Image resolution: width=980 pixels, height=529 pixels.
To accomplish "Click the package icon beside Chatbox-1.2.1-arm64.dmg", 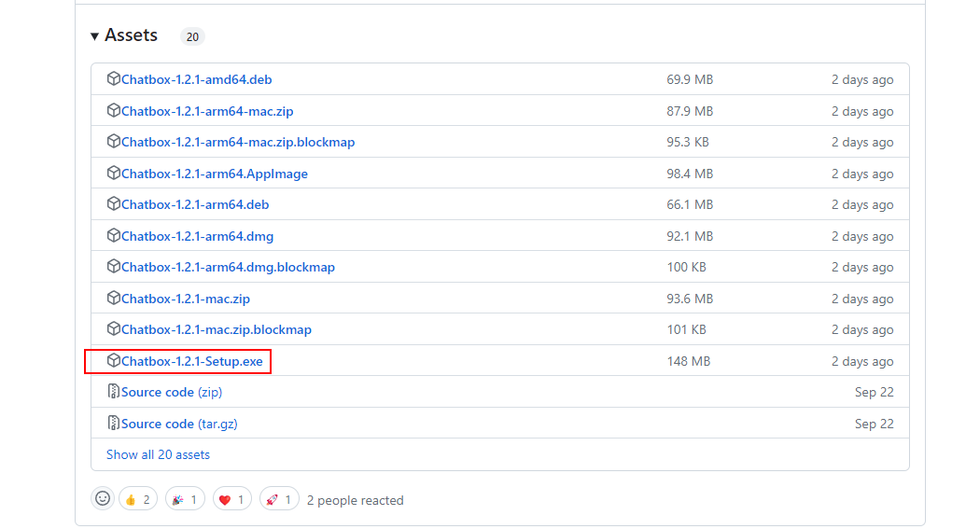I will click(113, 235).
